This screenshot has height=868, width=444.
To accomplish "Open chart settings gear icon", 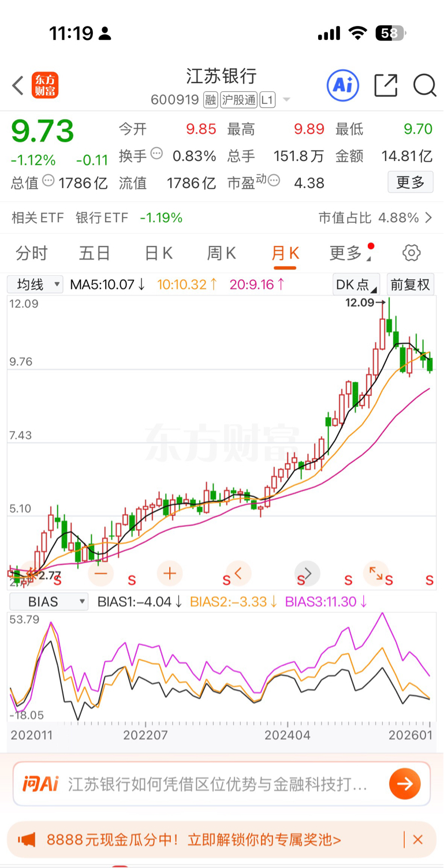I will 411,253.
